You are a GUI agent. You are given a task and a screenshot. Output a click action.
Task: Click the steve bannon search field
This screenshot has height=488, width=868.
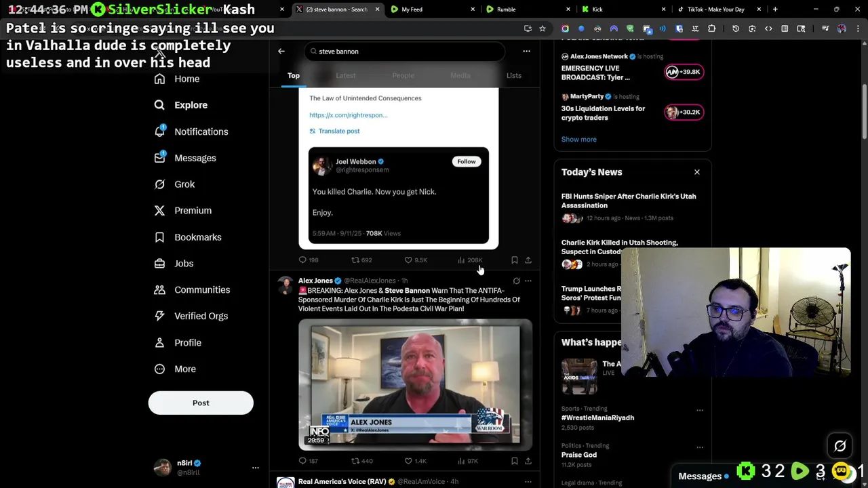405,52
